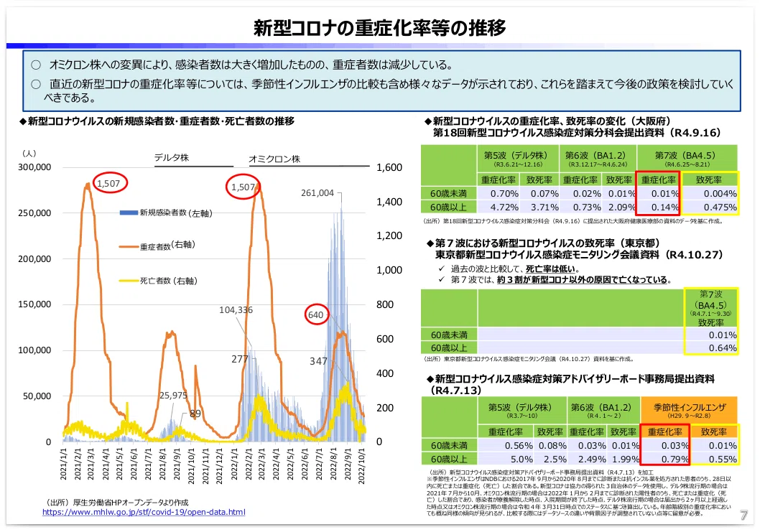Click the 0.08% cell
The height and width of the screenshot is (532, 765).
pos(551,446)
